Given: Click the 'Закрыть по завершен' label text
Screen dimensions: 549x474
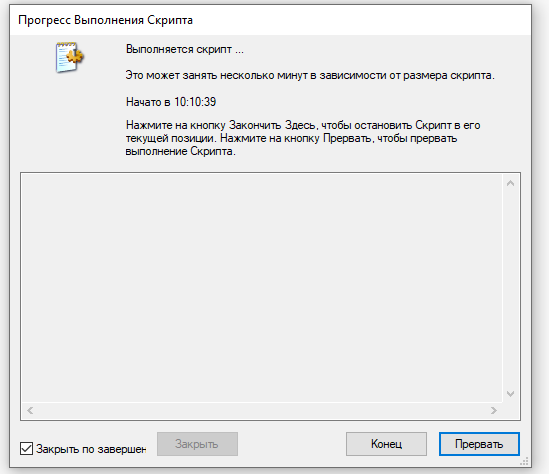Looking at the screenshot, I should coord(91,449).
